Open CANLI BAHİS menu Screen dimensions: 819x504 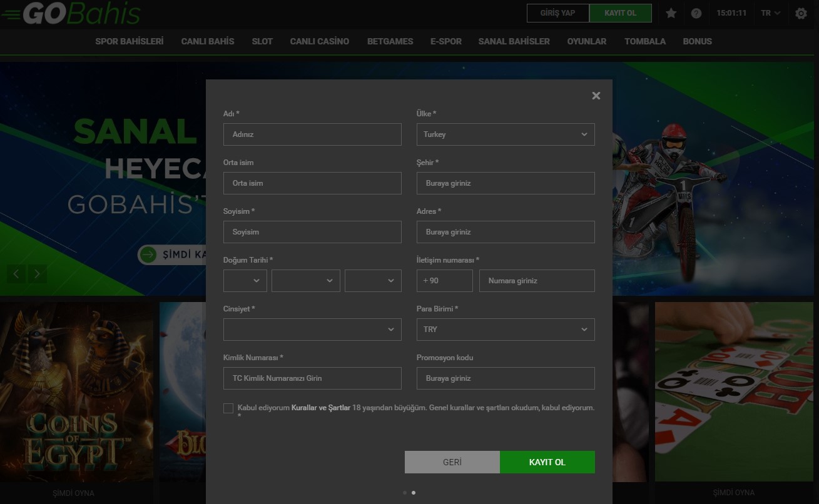click(x=208, y=41)
